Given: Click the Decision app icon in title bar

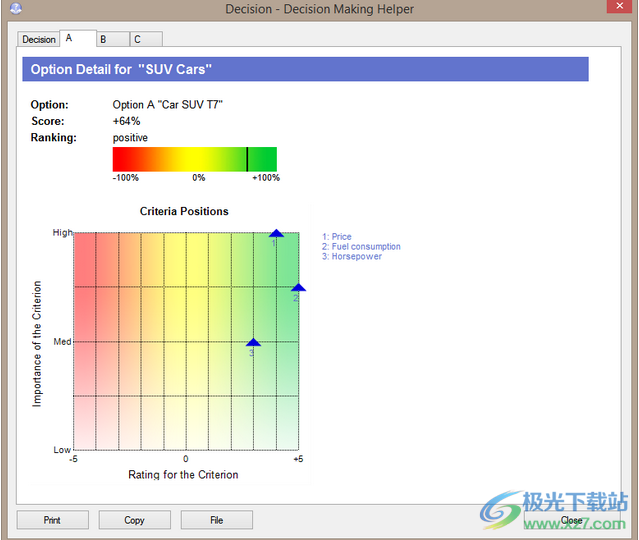Looking at the screenshot, I should point(14,9).
